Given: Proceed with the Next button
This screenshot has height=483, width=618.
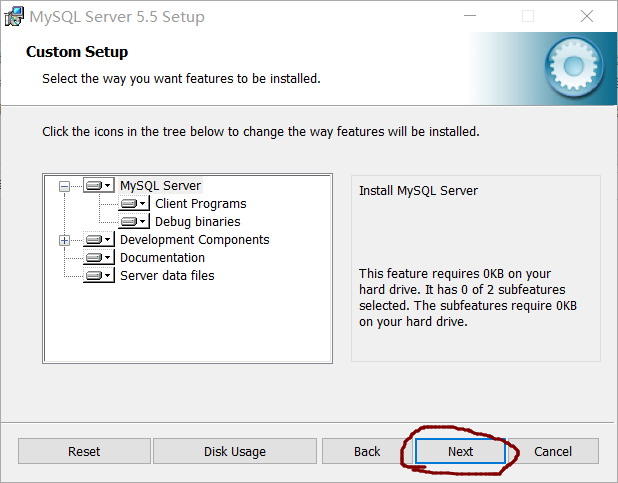Looking at the screenshot, I should click(x=460, y=451).
